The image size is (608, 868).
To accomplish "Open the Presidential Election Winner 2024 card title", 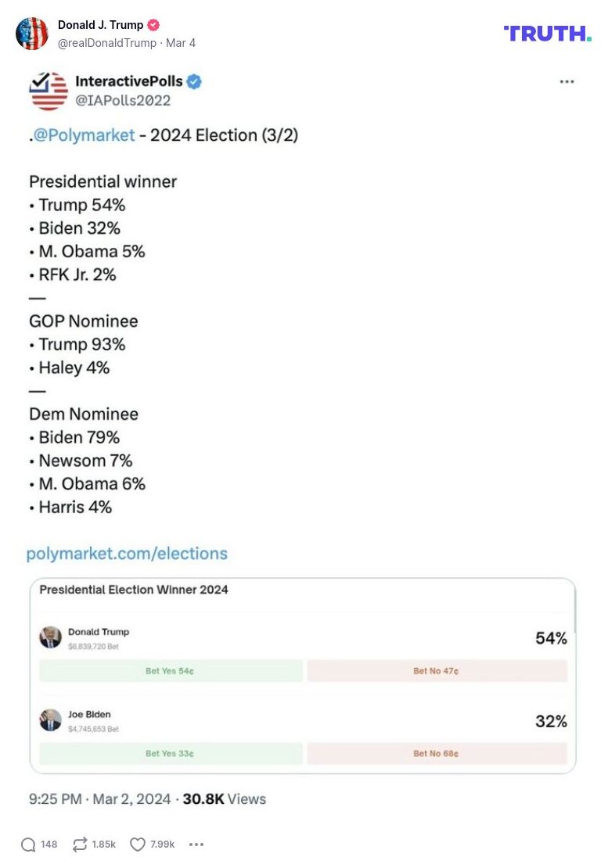I will click(x=133, y=590).
